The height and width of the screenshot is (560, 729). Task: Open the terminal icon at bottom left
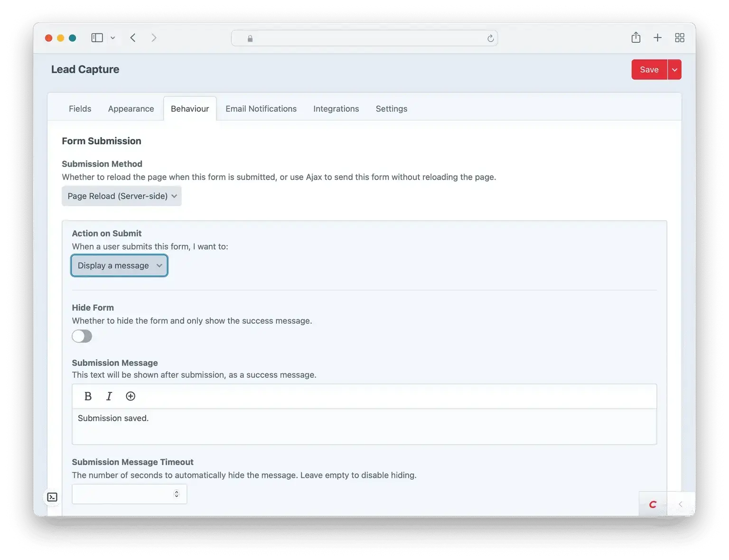point(52,497)
